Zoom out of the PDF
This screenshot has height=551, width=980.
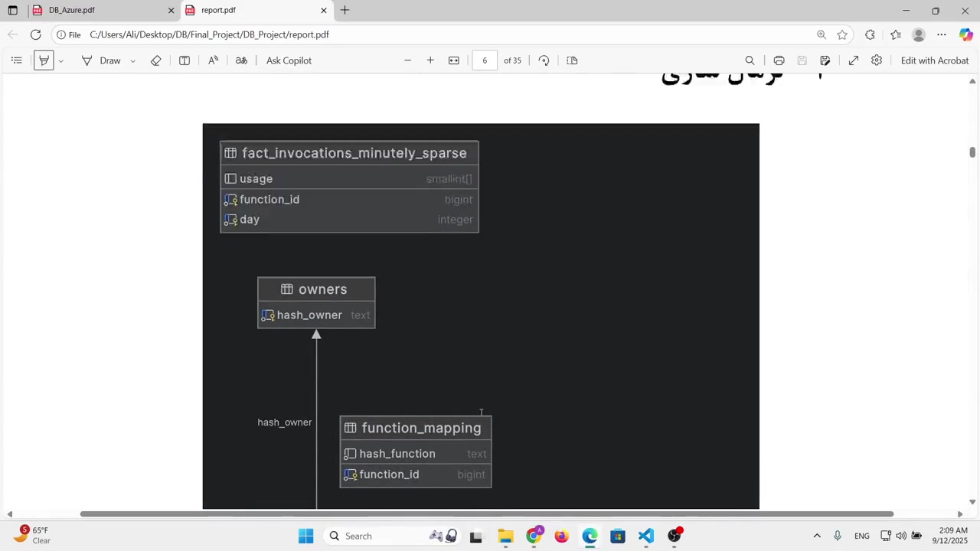click(407, 60)
